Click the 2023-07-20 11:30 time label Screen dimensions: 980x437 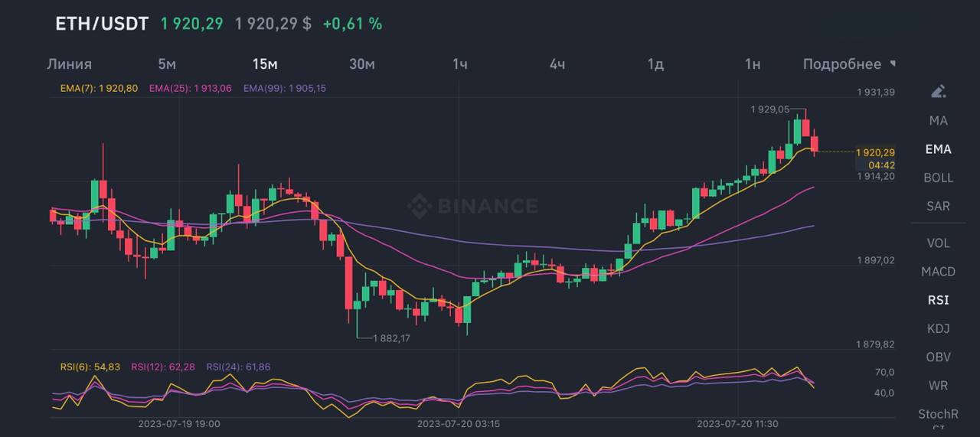pyautogui.click(x=737, y=423)
